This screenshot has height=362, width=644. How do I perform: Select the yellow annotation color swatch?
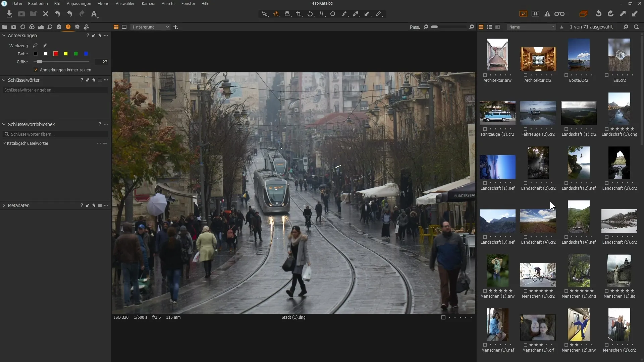(x=66, y=54)
